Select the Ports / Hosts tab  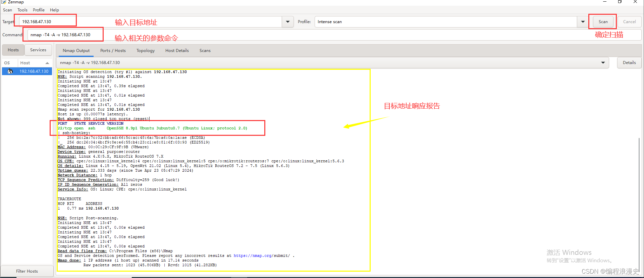[x=113, y=51]
